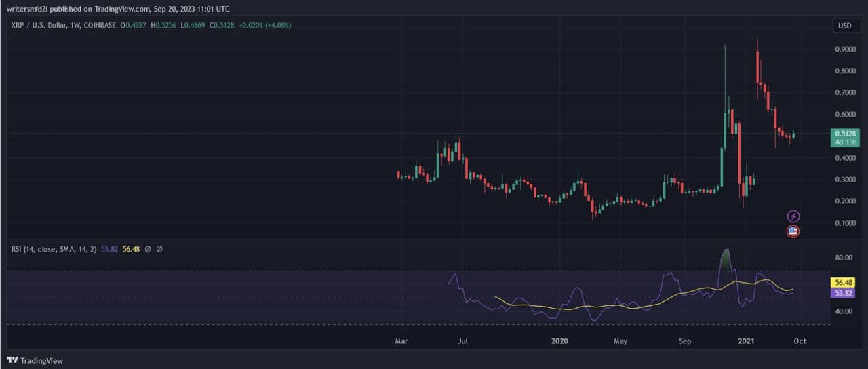Click the Jul label on the time axis

[463, 341]
